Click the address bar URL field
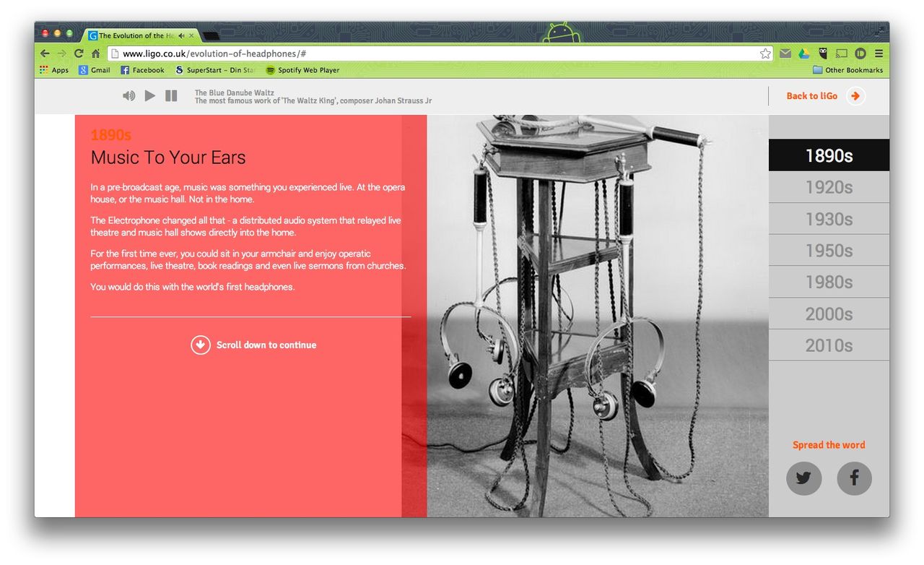Image resolution: width=924 pixels, height=565 pixels. (x=433, y=53)
